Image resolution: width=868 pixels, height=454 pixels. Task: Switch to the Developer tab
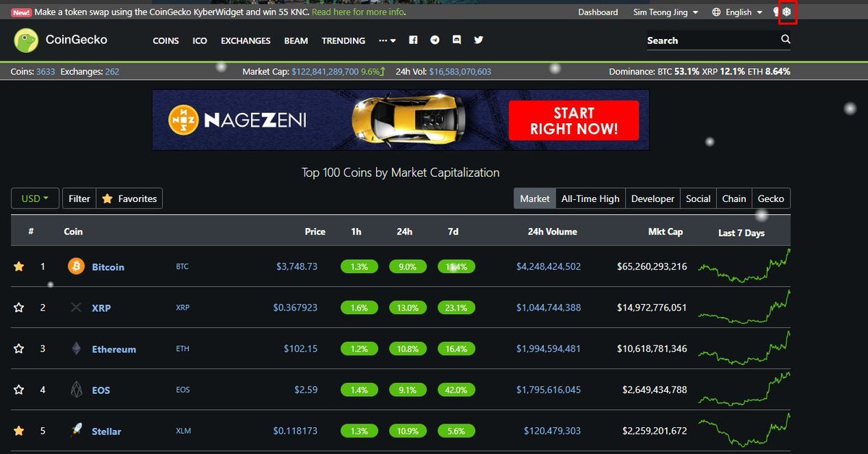click(652, 198)
